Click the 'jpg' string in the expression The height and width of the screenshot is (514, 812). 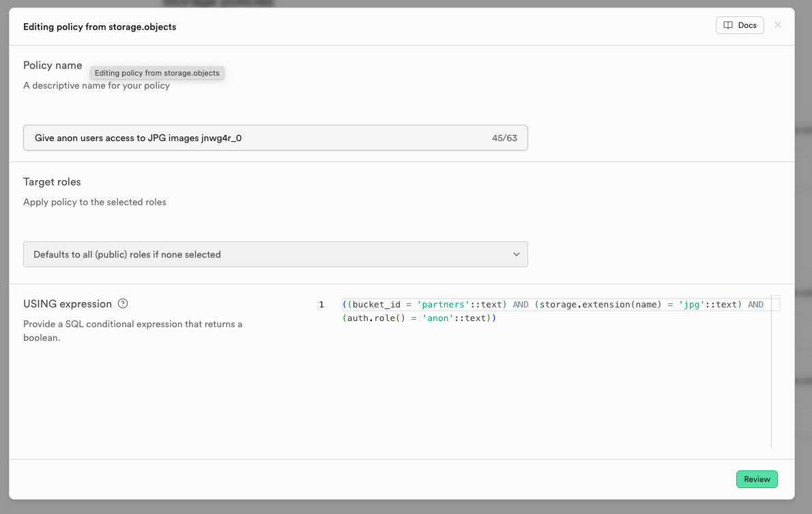(x=693, y=305)
